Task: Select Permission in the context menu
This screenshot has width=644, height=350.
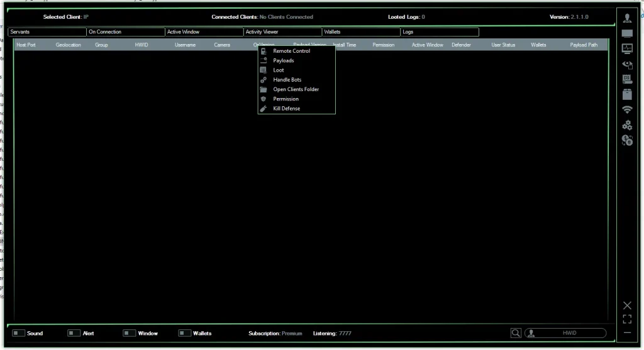Action: [x=286, y=99]
